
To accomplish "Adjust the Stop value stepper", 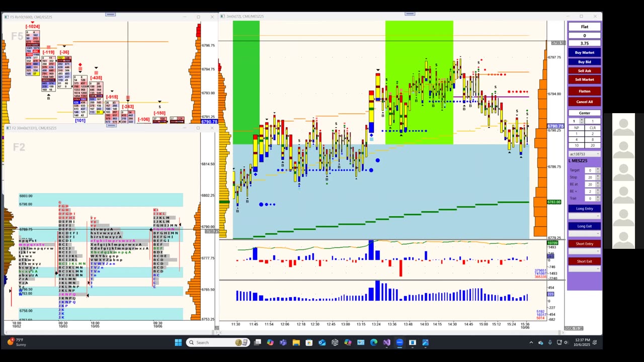I will click(598, 177).
